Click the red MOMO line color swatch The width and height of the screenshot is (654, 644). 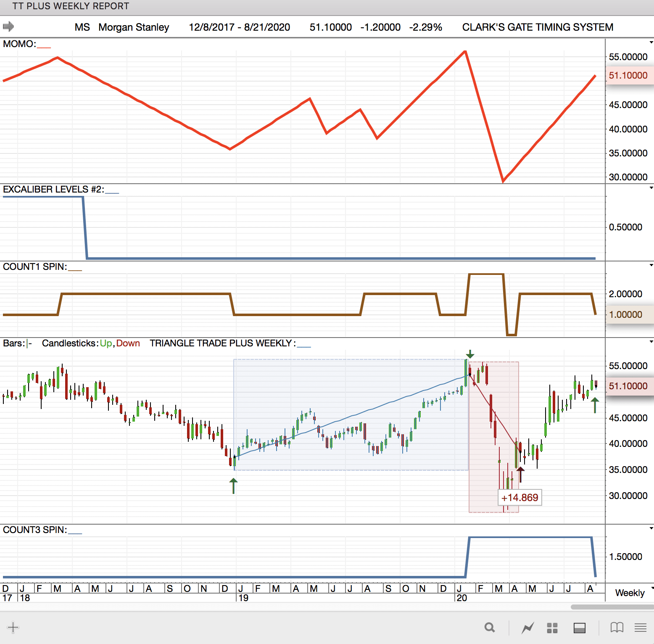click(x=44, y=48)
